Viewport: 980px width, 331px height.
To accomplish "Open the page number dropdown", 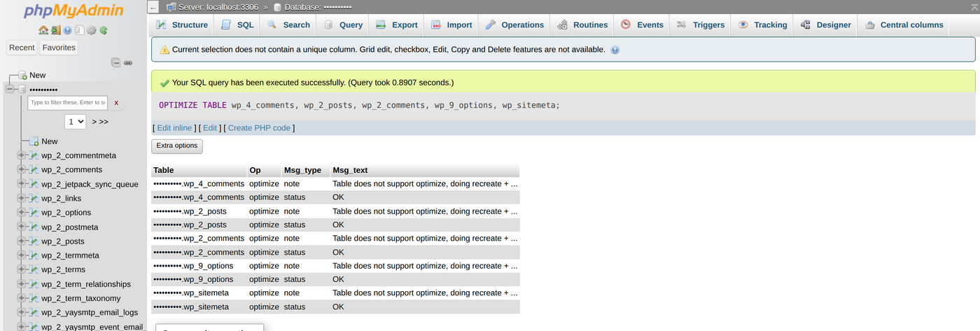I will pyautogui.click(x=76, y=122).
